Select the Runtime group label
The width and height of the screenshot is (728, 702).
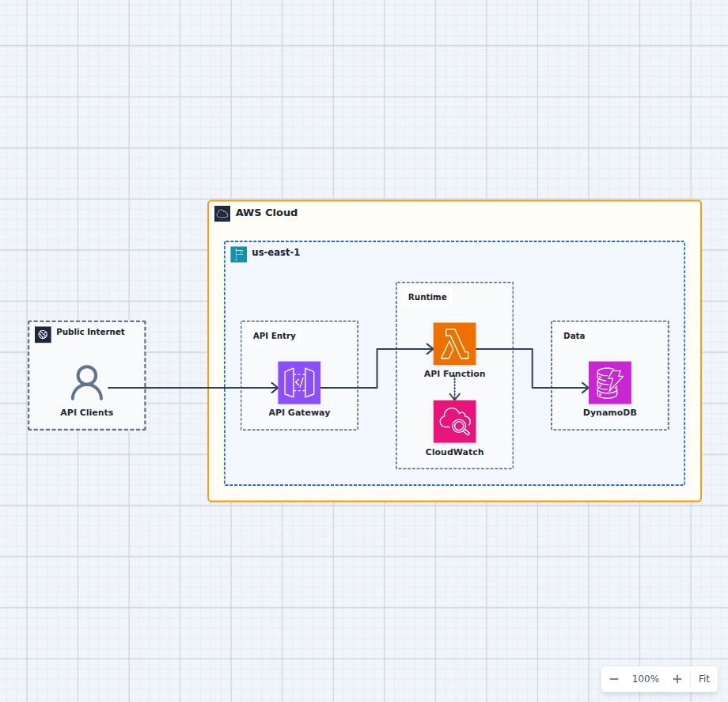[x=427, y=297]
